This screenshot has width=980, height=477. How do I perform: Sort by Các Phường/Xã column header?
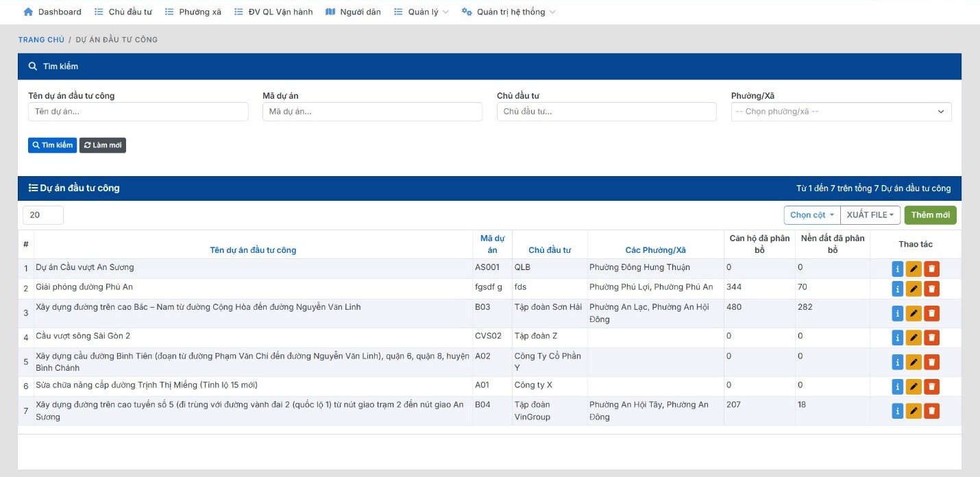click(x=655, y=250)
